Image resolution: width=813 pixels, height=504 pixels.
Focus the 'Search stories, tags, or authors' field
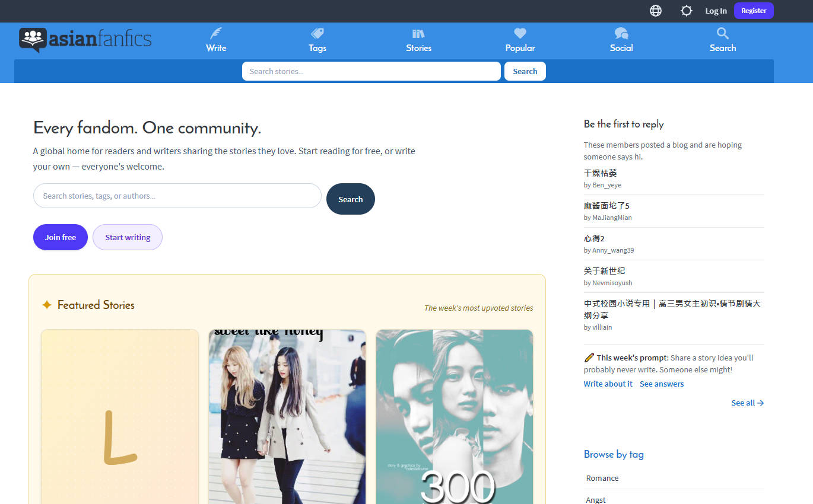coord(177,196)
